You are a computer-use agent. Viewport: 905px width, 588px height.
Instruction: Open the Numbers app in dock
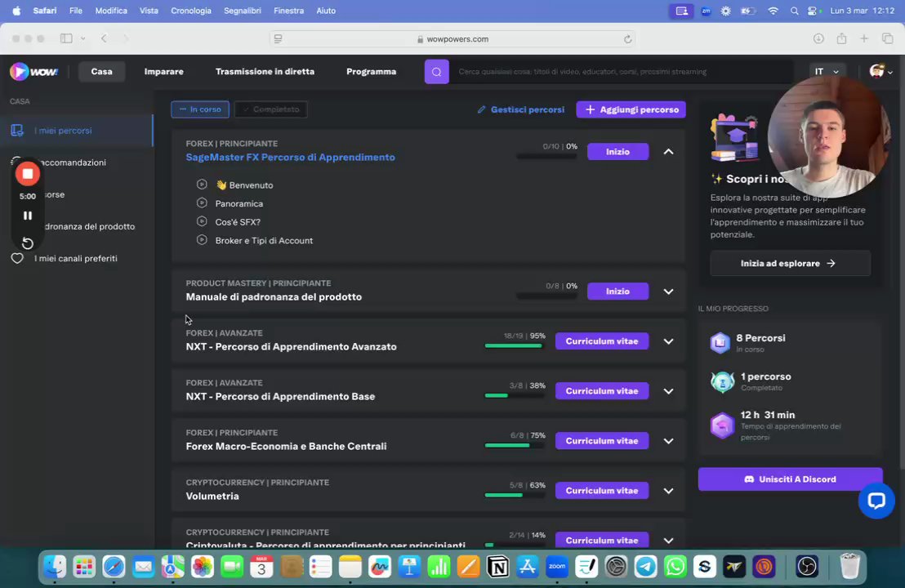(439, 567)
